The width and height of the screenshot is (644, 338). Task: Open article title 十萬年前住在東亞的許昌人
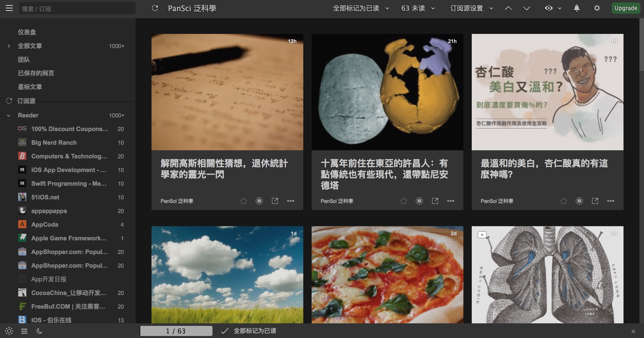[384, 174]
